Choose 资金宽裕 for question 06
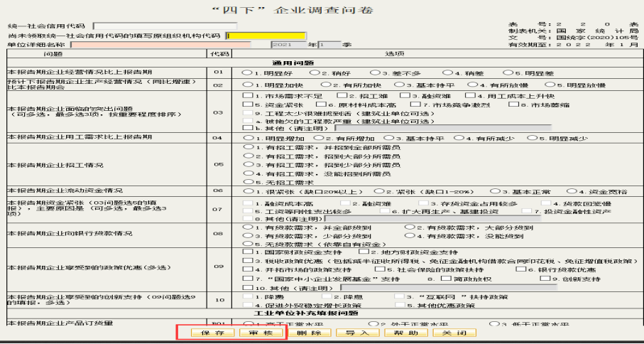Image resolution: width=644 pixels, height=344 pixels. click(x=571, y=191)
